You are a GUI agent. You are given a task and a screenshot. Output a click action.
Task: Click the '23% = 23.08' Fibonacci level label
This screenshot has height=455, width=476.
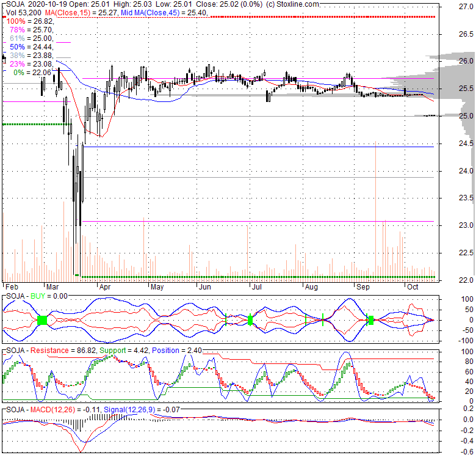pyautogui.click(x=31, y=64)
